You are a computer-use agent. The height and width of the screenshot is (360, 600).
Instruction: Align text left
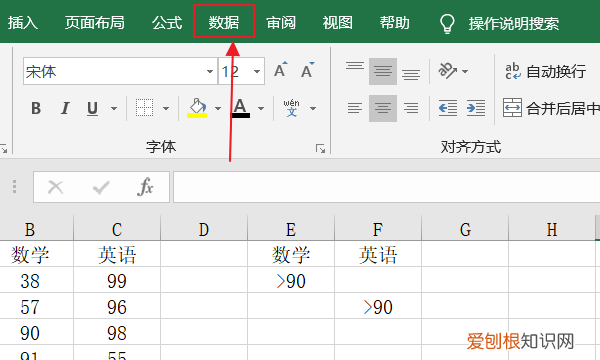pos(355,108)
